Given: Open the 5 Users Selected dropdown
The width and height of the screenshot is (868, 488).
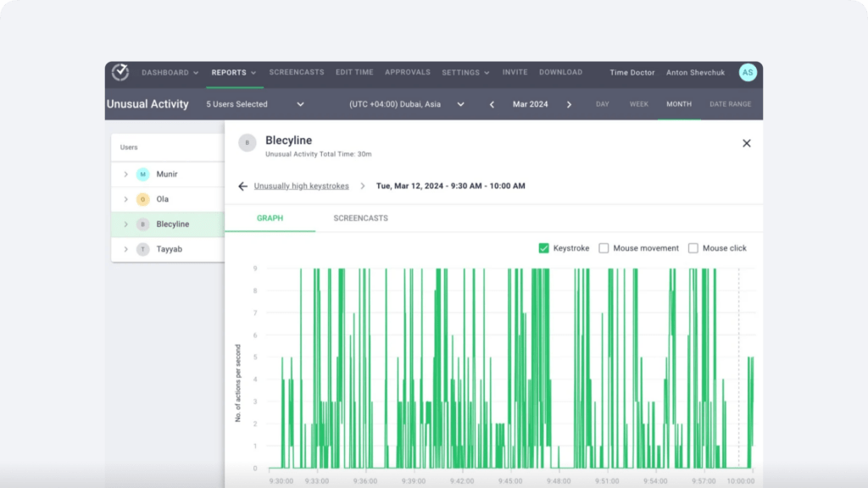Looking at the screenshot, I should [254, 104].
